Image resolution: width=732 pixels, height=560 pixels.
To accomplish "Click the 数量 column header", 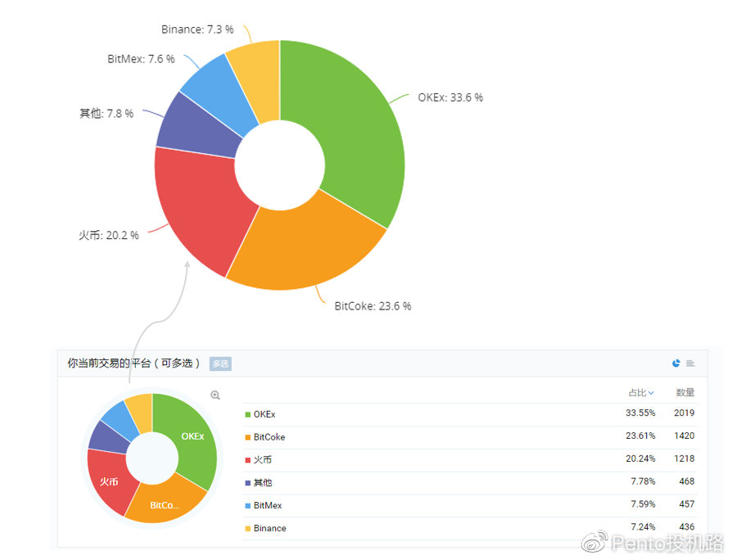I will coord(685,393).
